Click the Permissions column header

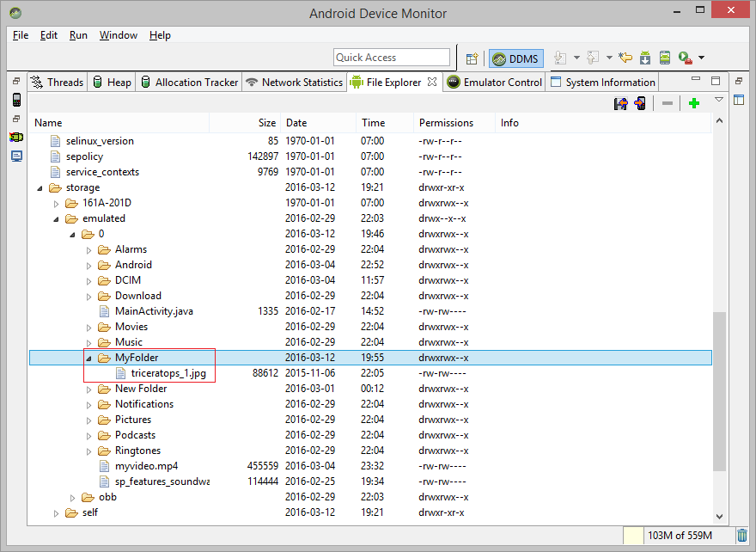pyautogui.click(x=454, y=123)
